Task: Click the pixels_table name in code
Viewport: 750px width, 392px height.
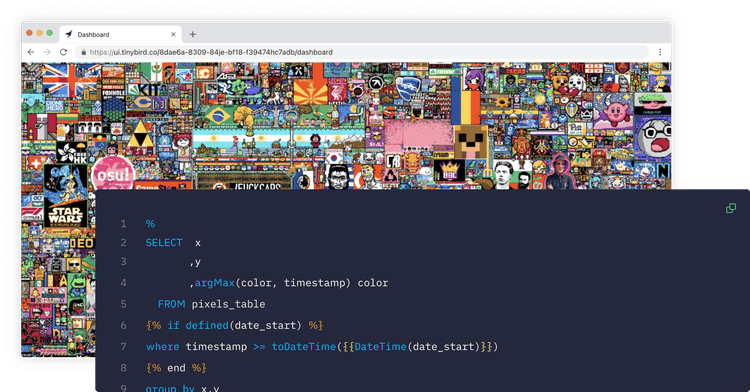Action: (228, 304)
